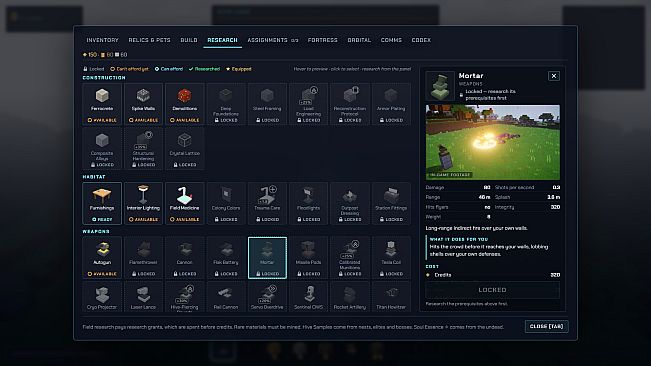
Task: Select the Load Engineering upgrade card
Action: pos(308,104)
